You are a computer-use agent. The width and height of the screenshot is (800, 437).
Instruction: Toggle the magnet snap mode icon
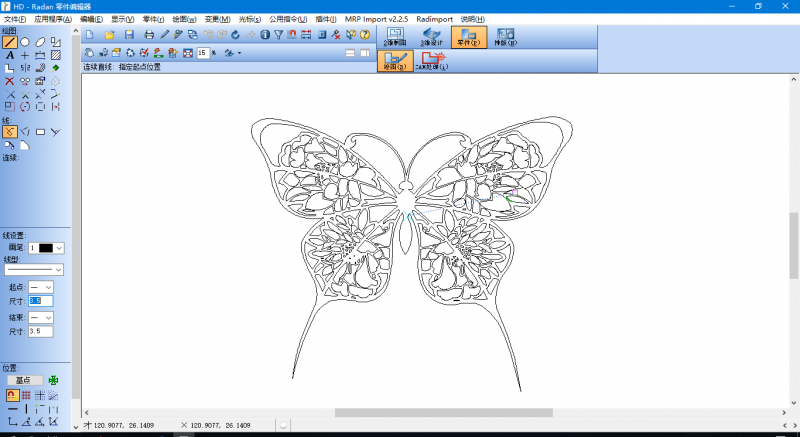[11, 396]
